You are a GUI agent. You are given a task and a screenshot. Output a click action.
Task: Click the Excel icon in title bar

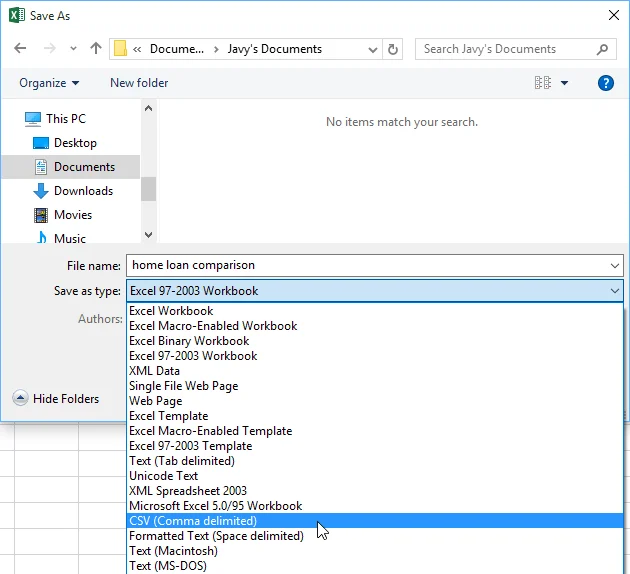click(x=16, y=16)
